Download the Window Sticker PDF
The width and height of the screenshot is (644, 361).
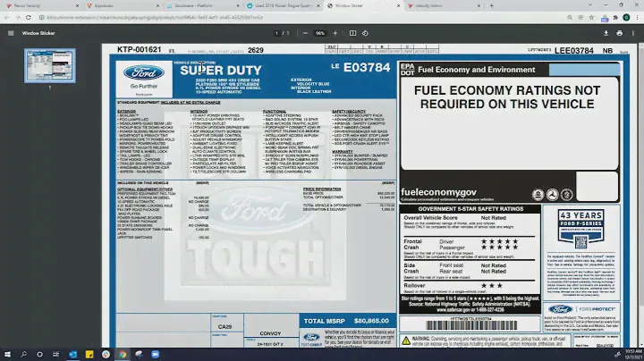coord(606,33)
